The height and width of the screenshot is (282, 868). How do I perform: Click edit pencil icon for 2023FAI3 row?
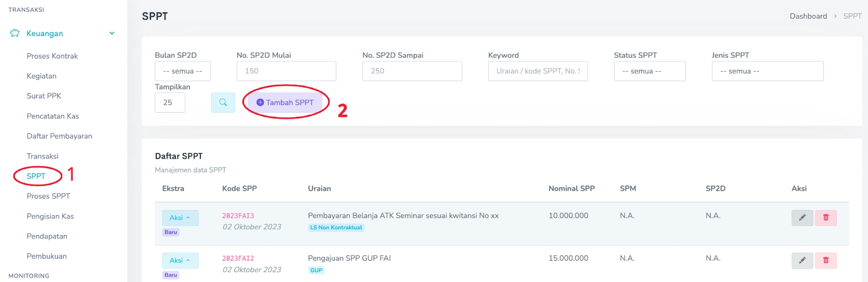802,218
